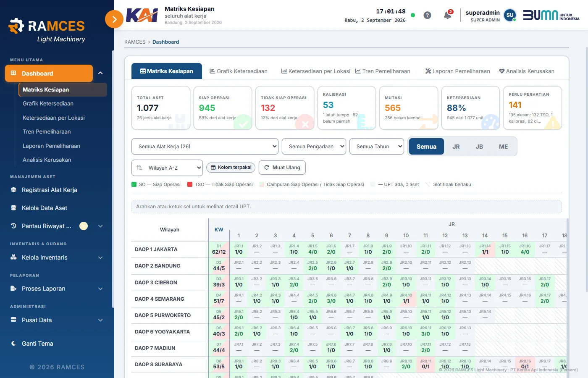Collapse sidebar with orange arrow button
The width and height of the screenshot is (588, 378).
tap(114, 19)
